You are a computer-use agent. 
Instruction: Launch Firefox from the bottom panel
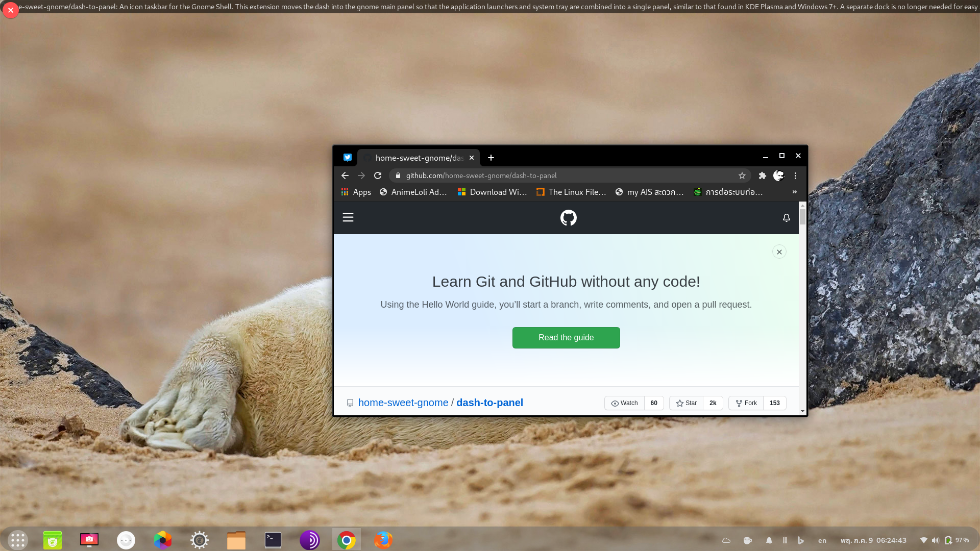pyautogui.click(x=383, y=540)
